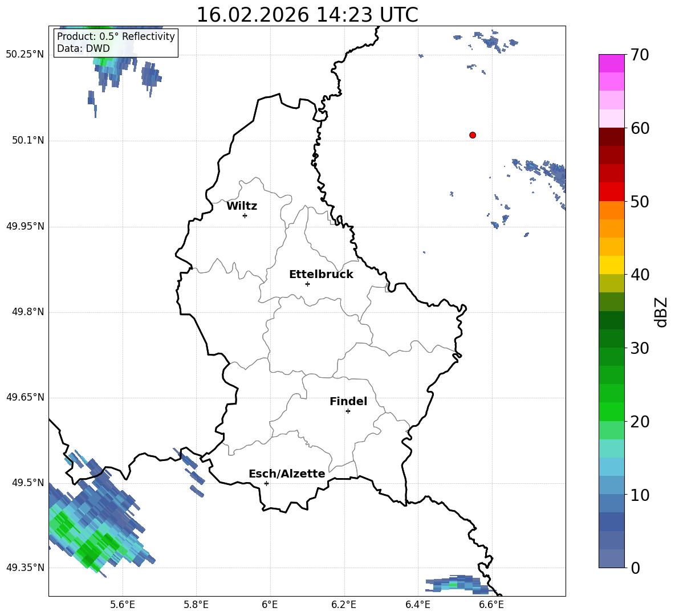675x616 pixels.
Task: Click the title 16.02.2026 14:23 UTC
Action: pos(307,15)
